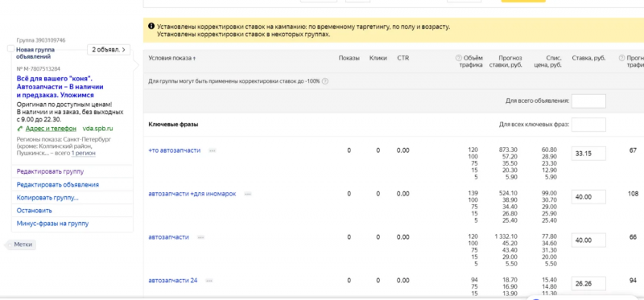
Task: Focus the 'Для всех ключевых фраз' bid field
Action: pos(588,125)
